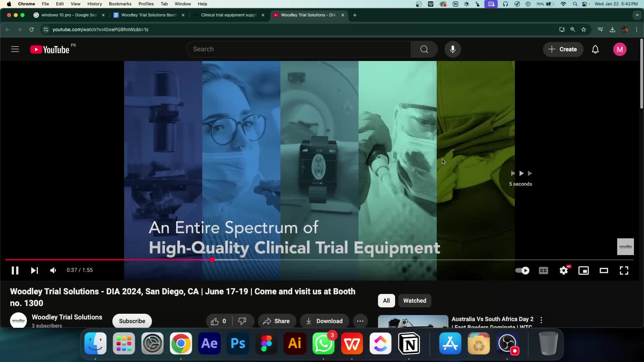
Task: Turn on closed captions
Action: point(543,270)
